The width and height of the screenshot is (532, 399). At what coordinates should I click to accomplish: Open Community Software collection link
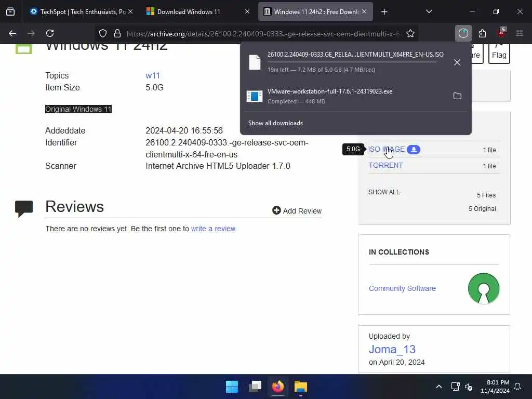(x=403, y=288)
